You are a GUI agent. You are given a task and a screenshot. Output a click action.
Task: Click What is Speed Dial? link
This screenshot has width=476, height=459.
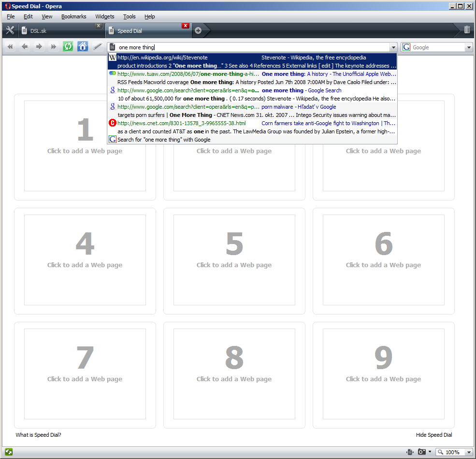coord(38,435)
